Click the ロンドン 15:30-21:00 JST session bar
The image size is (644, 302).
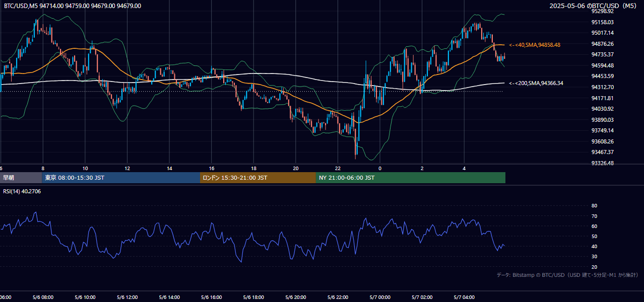point(258,178)
